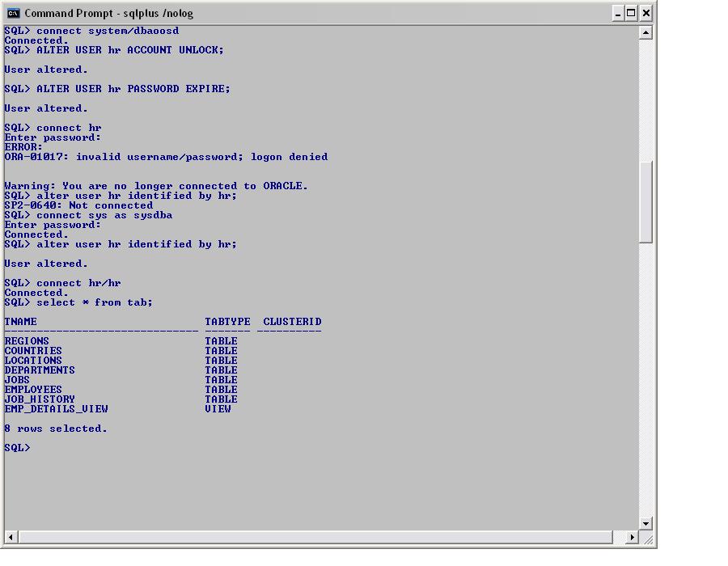Maximize the Command Prompt window

[x=632, y=13]
